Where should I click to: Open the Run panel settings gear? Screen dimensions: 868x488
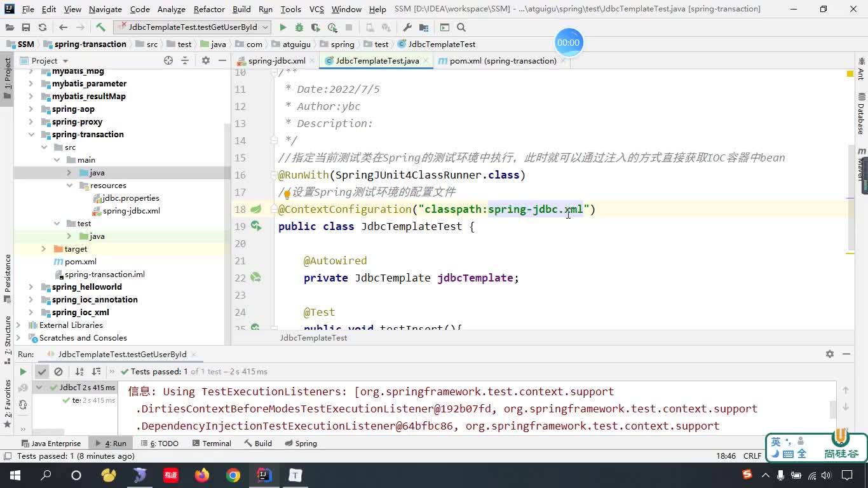point(829,354)
